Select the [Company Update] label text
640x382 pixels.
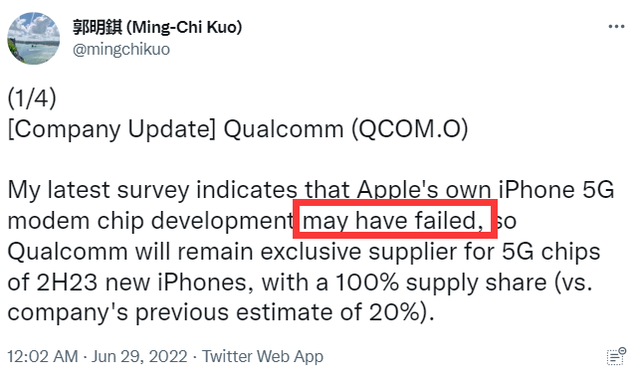click(x=111, y=129)
